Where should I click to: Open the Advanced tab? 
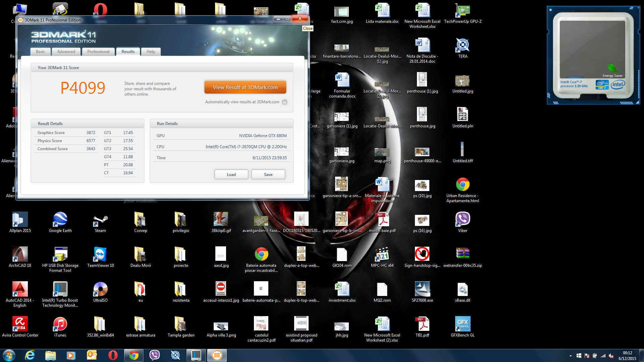66,52
